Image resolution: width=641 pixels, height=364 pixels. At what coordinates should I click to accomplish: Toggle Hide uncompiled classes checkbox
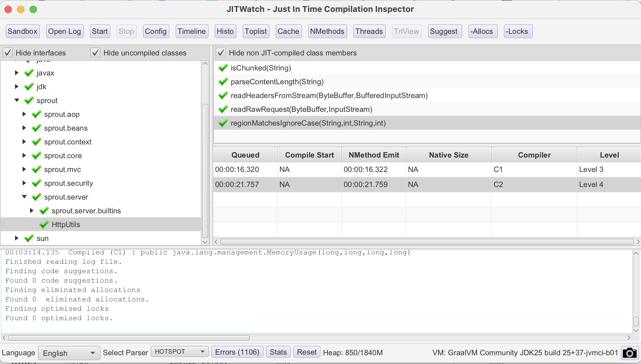click(95, 53)
